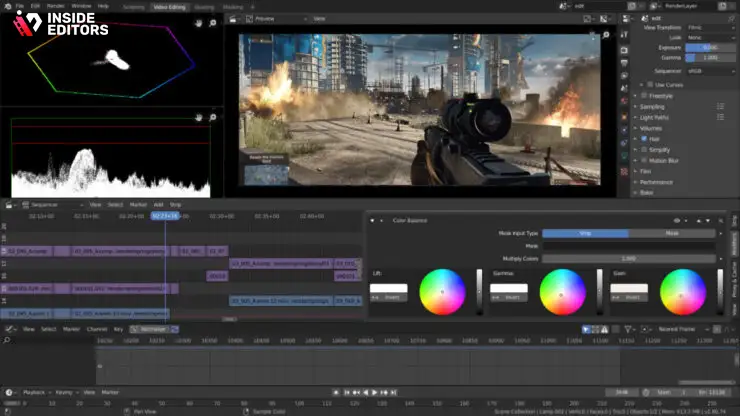Set mask input type to Strip

(585, 233)
